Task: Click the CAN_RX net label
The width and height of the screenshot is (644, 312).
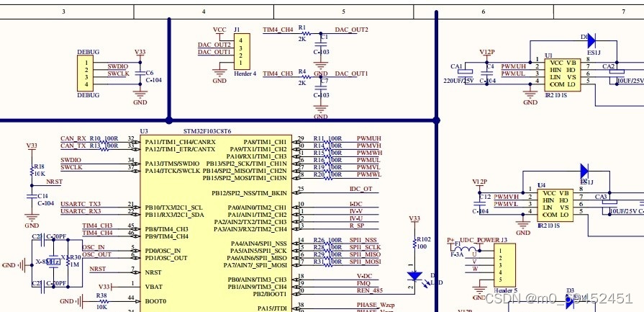Action: click(73, 138)
